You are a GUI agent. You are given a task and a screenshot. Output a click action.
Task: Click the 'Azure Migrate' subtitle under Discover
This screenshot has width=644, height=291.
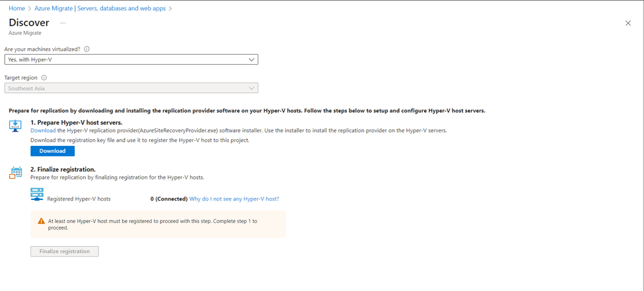25,32
